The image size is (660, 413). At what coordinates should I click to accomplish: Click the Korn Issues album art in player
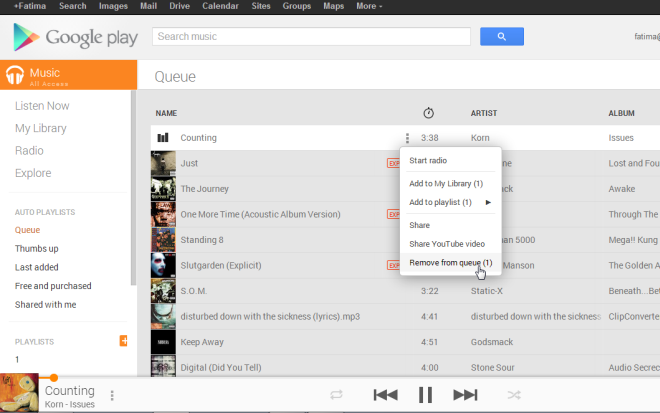coord(19,393)
